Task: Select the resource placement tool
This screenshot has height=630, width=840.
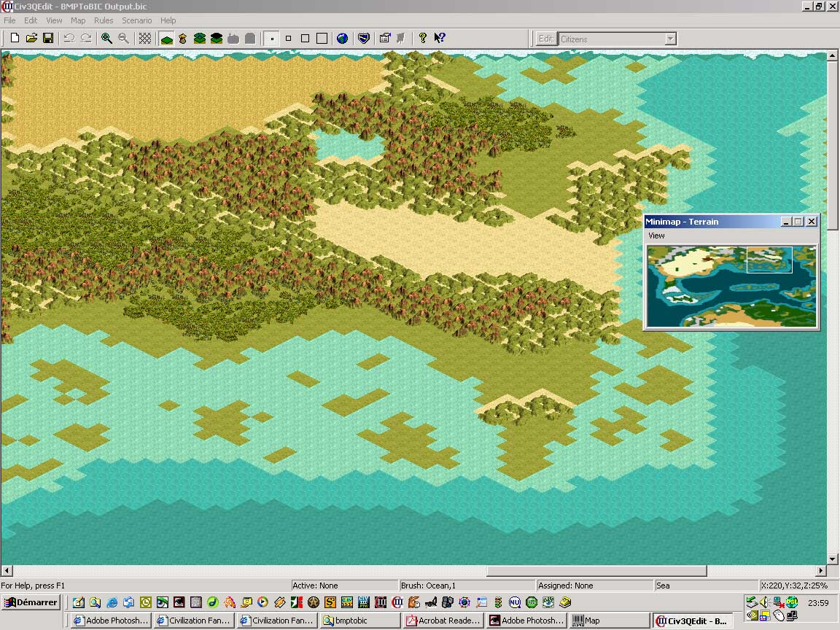Action: [183, 38]
